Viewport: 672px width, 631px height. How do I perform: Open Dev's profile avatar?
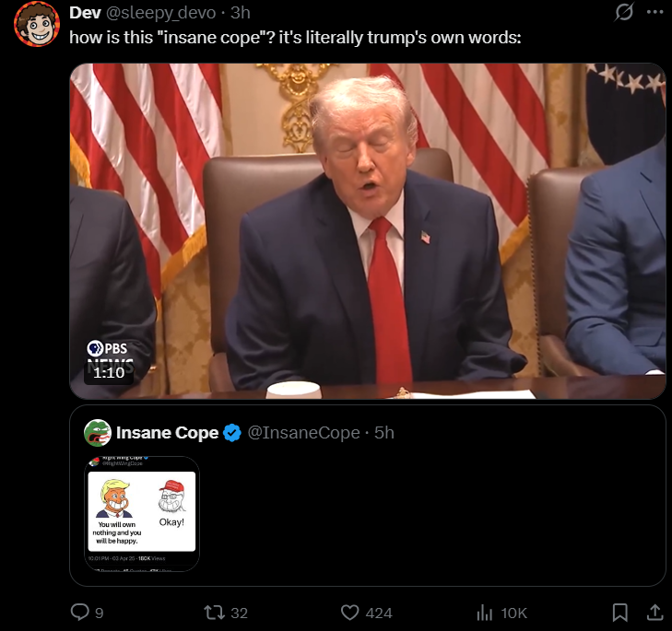pyautogui.click(x=37, y=24)
